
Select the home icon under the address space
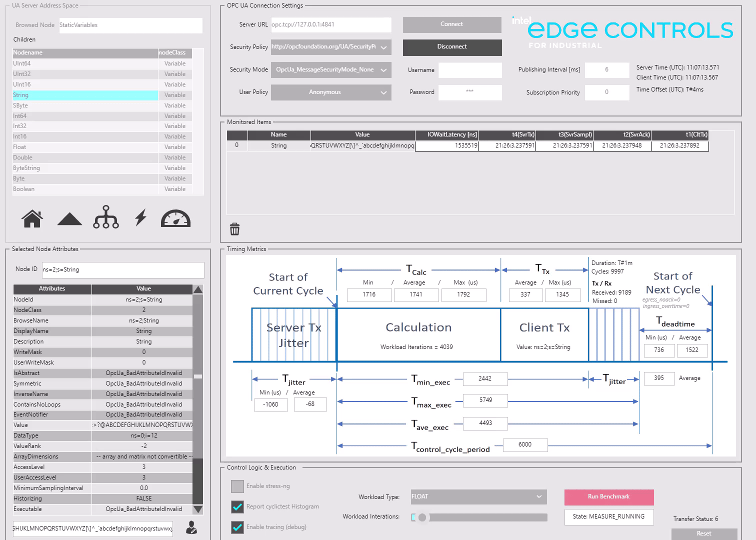coord(32,217)
